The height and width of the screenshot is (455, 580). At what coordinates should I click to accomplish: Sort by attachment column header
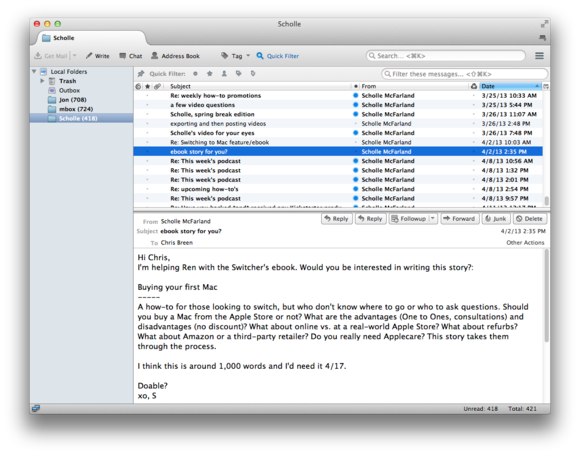[x=158, y=86]
